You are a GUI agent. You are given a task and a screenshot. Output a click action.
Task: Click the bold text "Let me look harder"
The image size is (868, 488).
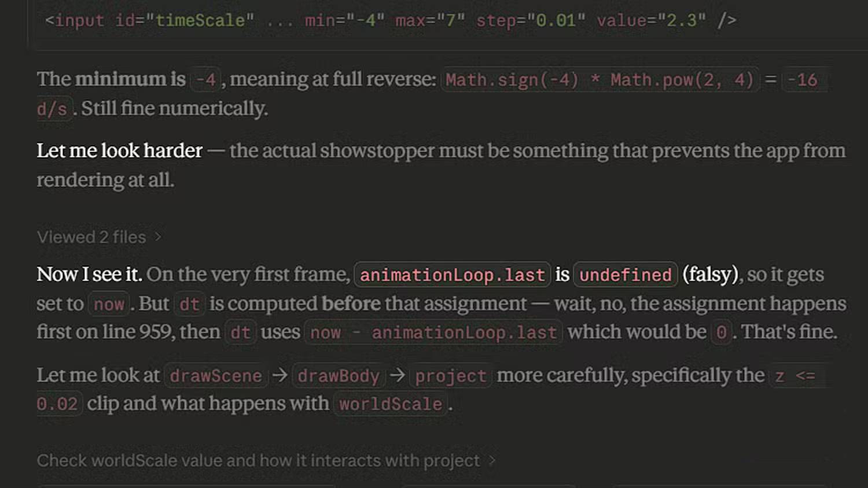click(119, 151)
